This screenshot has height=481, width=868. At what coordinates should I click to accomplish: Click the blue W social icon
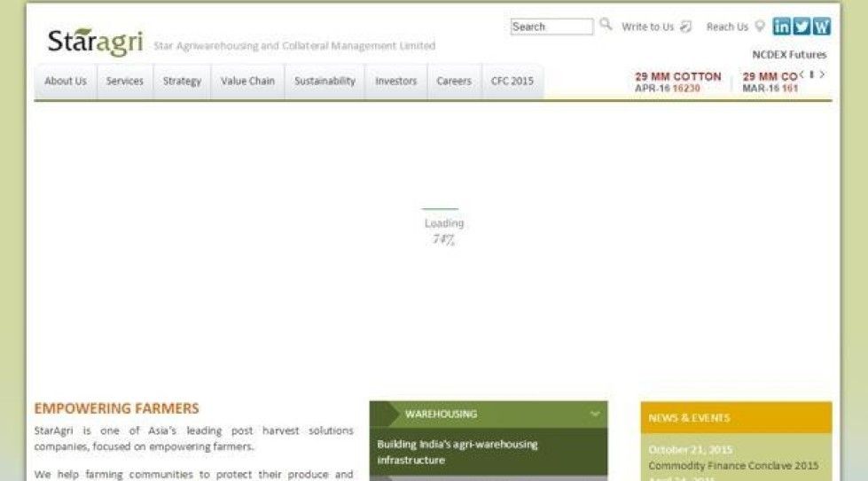[x=822, y=27]
